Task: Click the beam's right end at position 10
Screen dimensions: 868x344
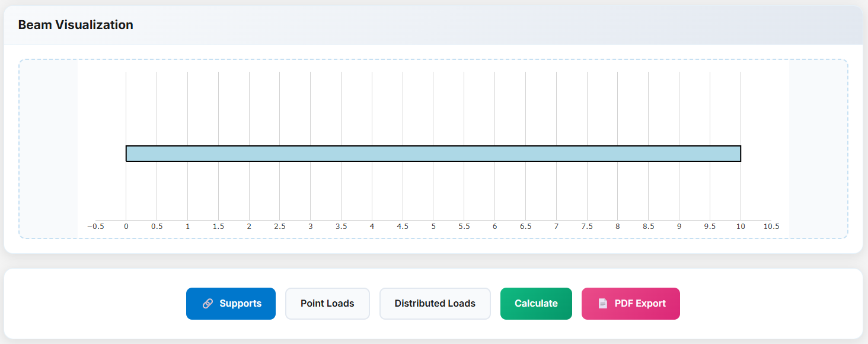Action: tap(740, 154)
